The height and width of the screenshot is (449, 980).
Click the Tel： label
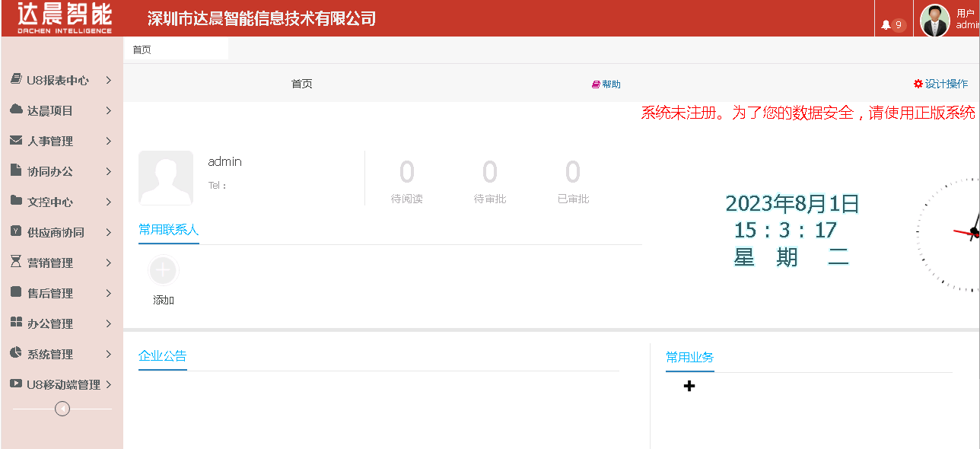217,185
